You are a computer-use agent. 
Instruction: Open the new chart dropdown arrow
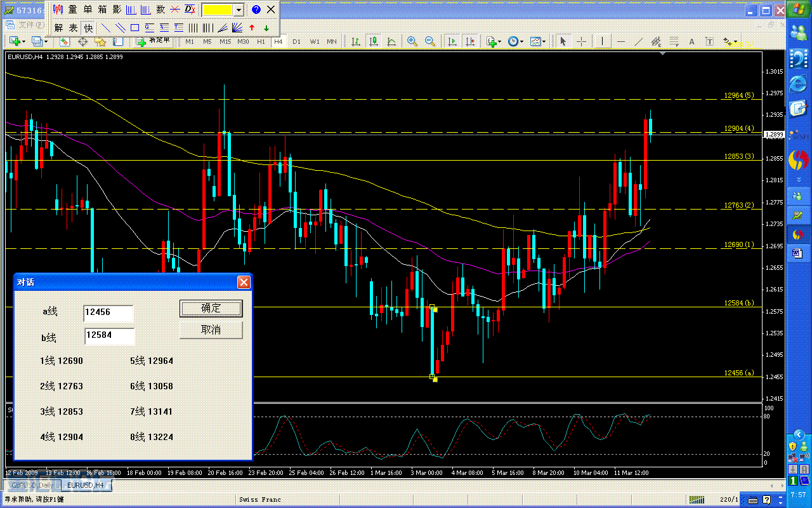click(23, 41)
